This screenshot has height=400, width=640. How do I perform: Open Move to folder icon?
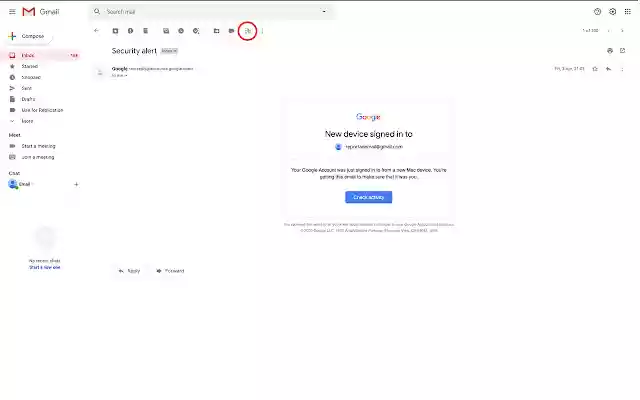click(x=217, y=31)
